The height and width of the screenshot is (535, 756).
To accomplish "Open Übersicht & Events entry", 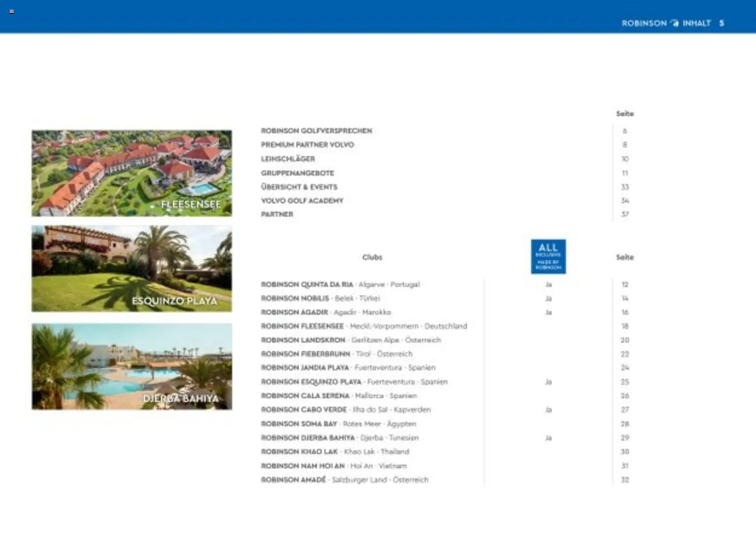I will (299, 187).
